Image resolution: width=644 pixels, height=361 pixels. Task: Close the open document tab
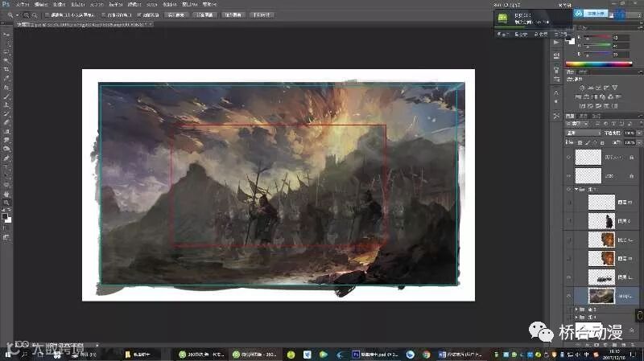tap(151, 24)
